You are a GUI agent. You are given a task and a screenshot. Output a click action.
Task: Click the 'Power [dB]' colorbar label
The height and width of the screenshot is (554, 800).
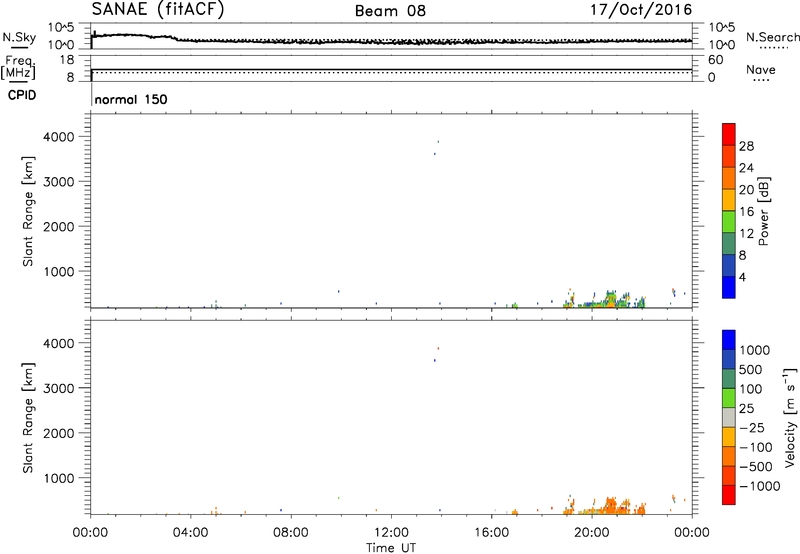(x=763, y=211)
